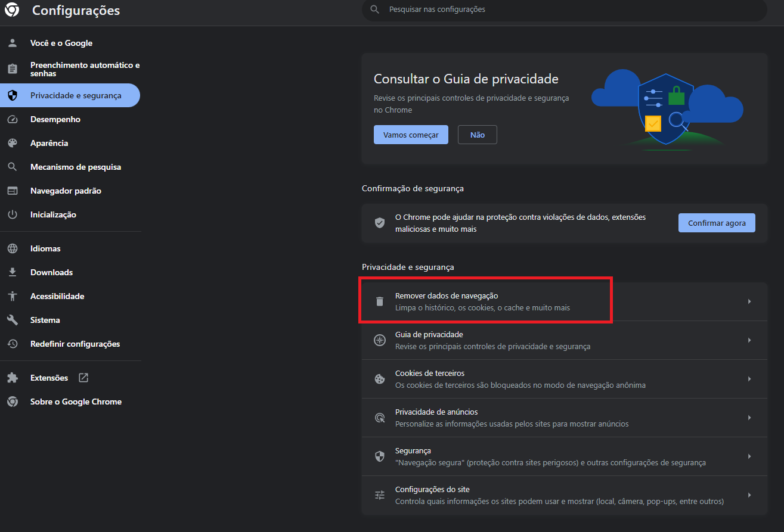Click the Vamos começar button
Screen dimensions: 784x532
pyautogui.click(x=411, y=135)
